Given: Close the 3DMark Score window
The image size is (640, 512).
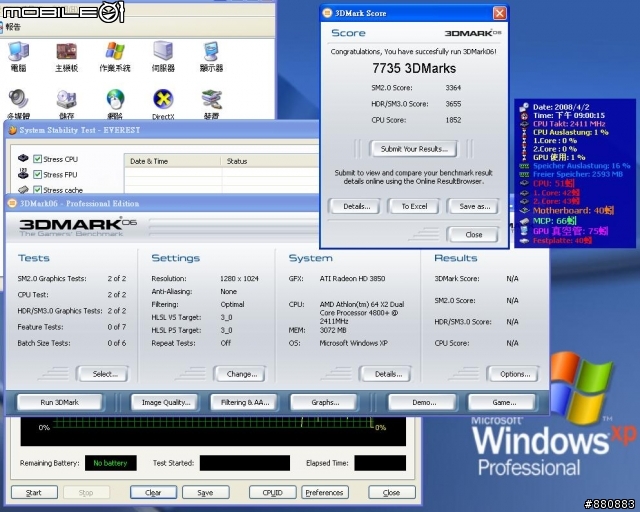Looking at the screenshot, I should click(x=500, y=13).
